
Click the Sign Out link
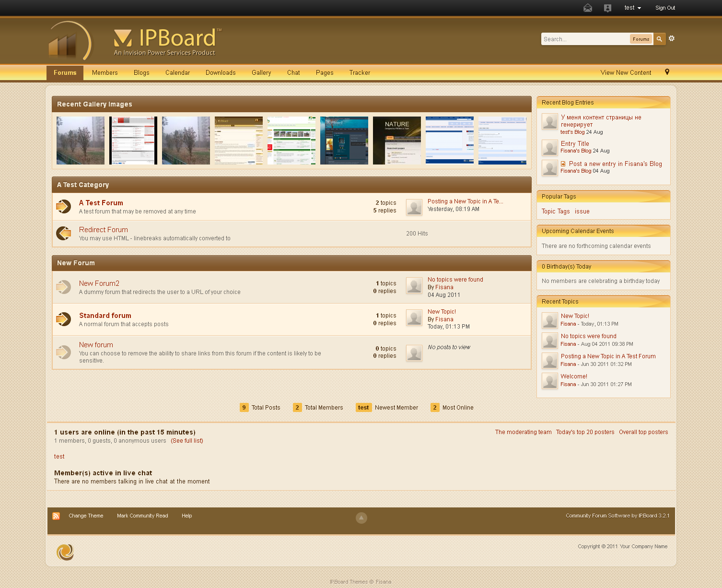(665, 8)
